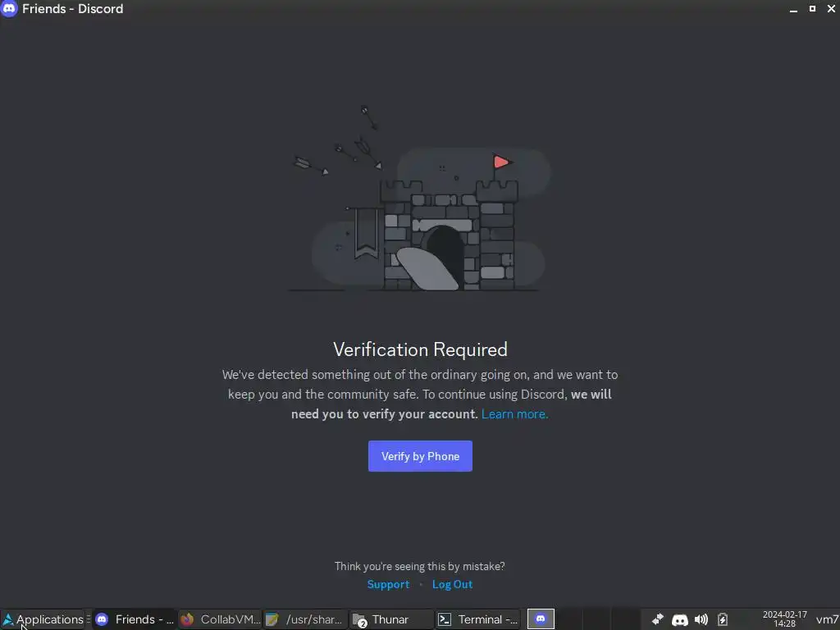Switch to the Thunar taskbar window
This screenshot has height=630, width=840.
[x=391, y=619]
